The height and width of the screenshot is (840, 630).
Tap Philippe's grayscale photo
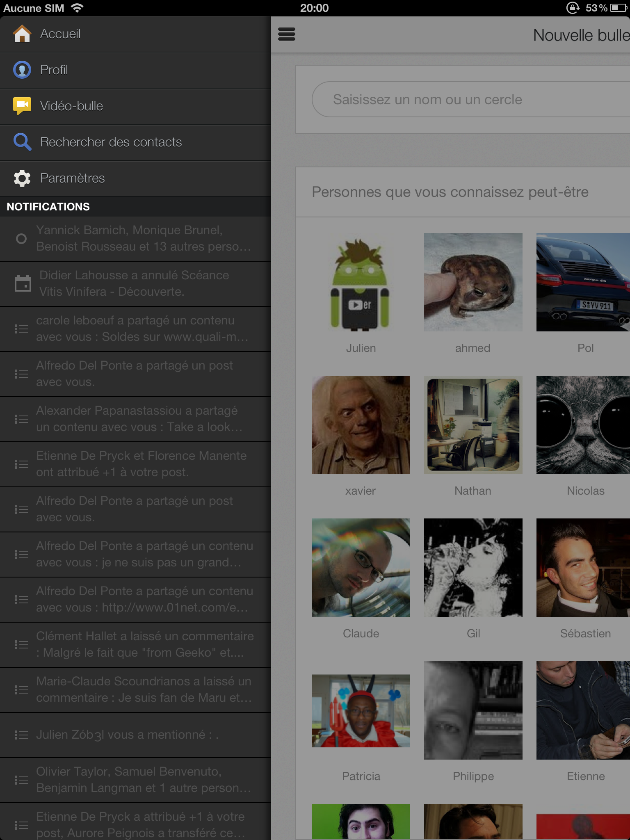[473, 710]
